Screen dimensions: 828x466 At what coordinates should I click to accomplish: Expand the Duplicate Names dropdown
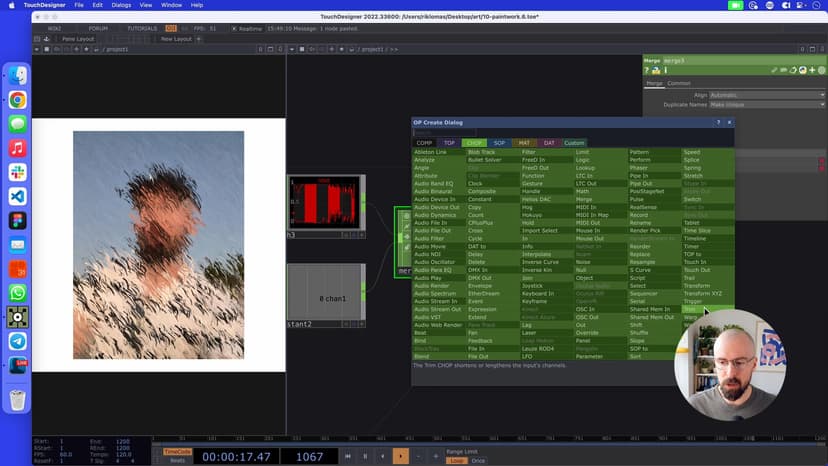[768, 104]
